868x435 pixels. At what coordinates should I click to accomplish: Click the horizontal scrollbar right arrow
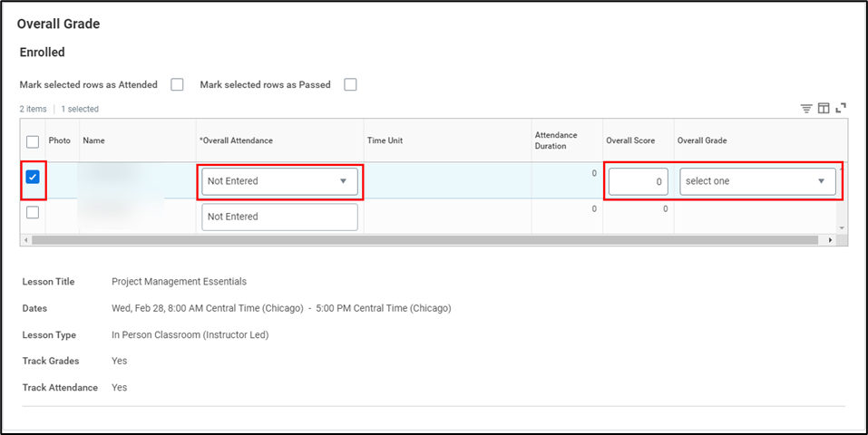point(830,240)
